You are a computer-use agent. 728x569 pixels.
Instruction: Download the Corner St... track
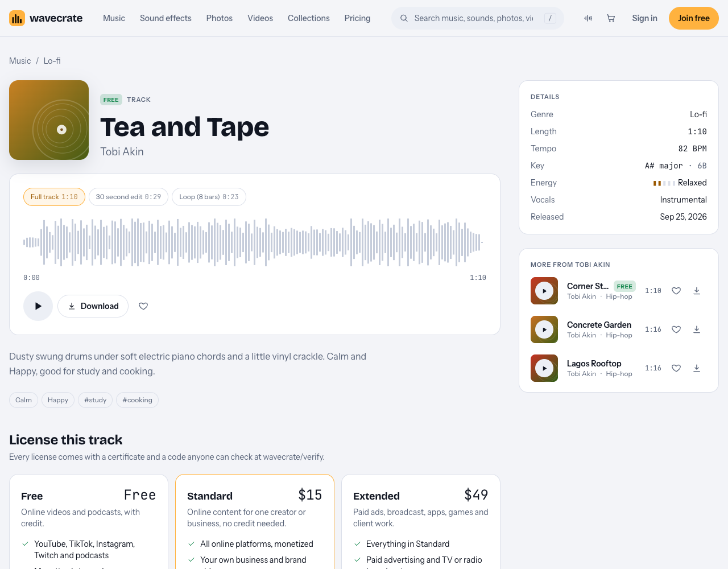[697, 291]
